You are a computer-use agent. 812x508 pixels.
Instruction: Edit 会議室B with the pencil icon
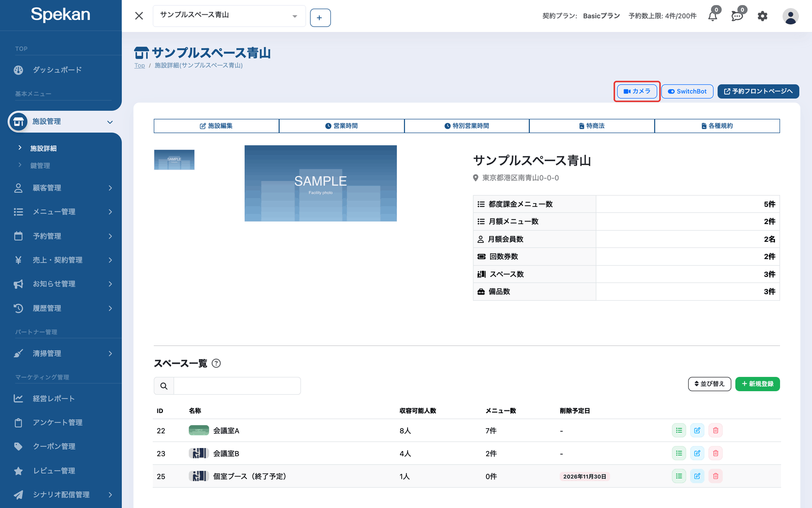(x=697, y=453)
